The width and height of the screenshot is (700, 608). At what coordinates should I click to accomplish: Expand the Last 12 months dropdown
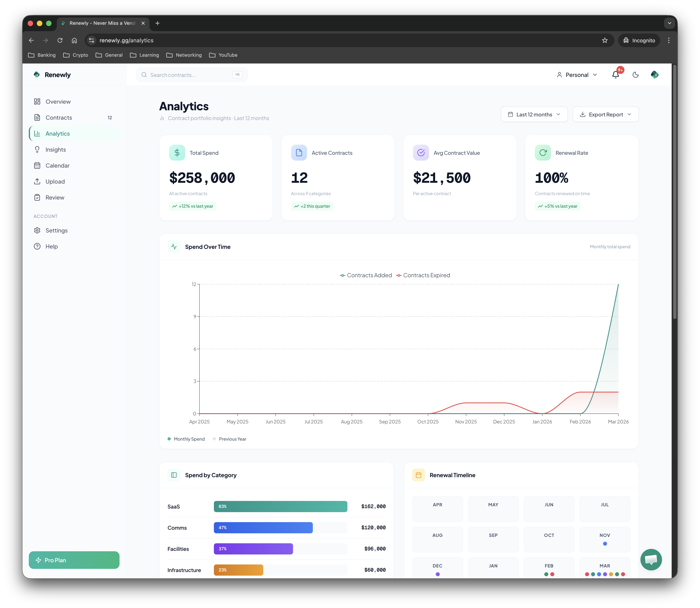534,114
